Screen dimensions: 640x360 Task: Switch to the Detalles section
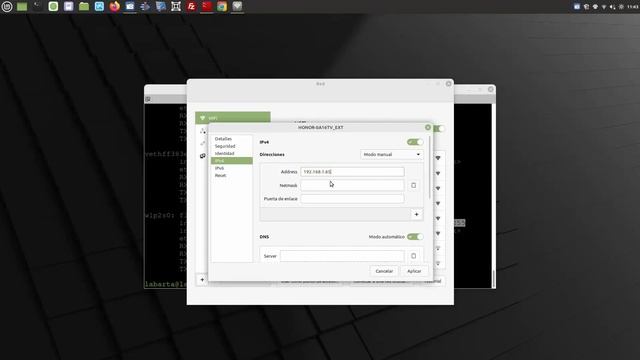[x=231, y=139]
